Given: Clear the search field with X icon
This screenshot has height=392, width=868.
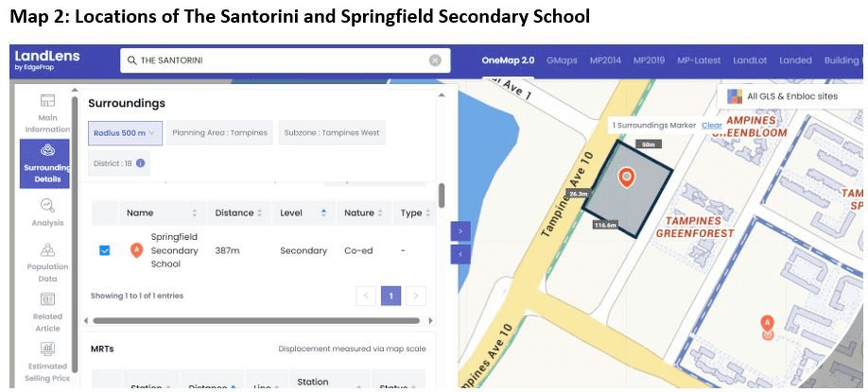Looking at the screenshot, I should [435, 60].
